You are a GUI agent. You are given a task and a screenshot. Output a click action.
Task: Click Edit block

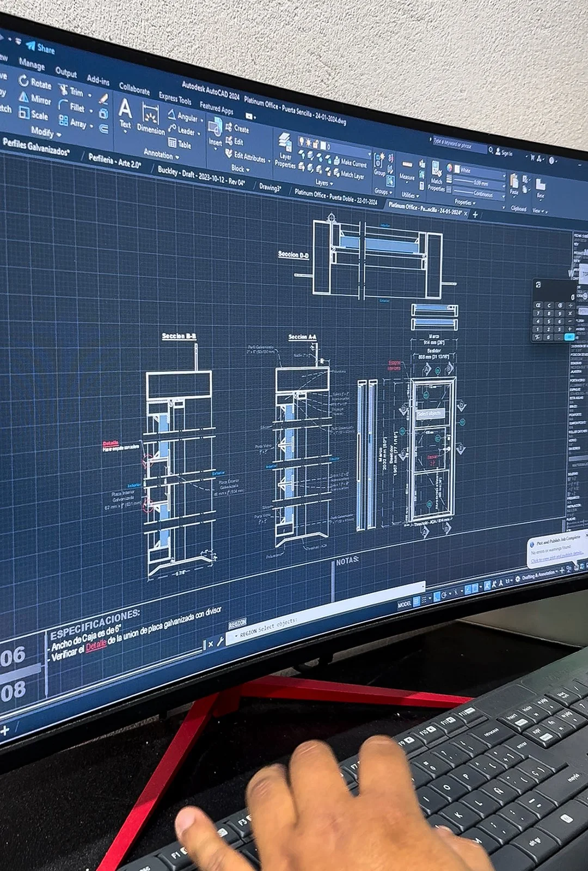(x=235, y=142)
